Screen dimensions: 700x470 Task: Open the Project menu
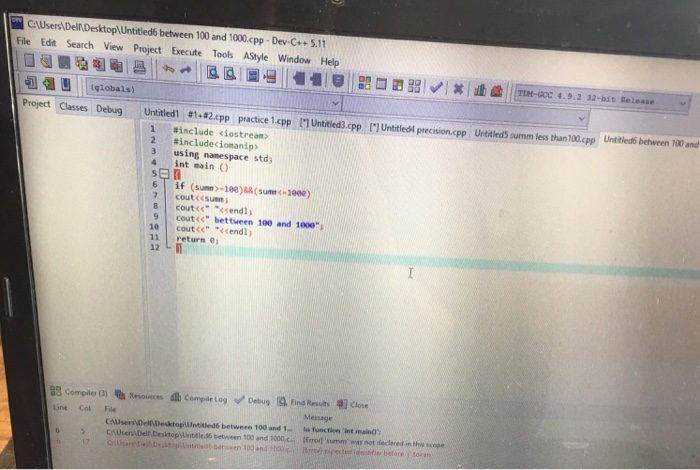147,49
